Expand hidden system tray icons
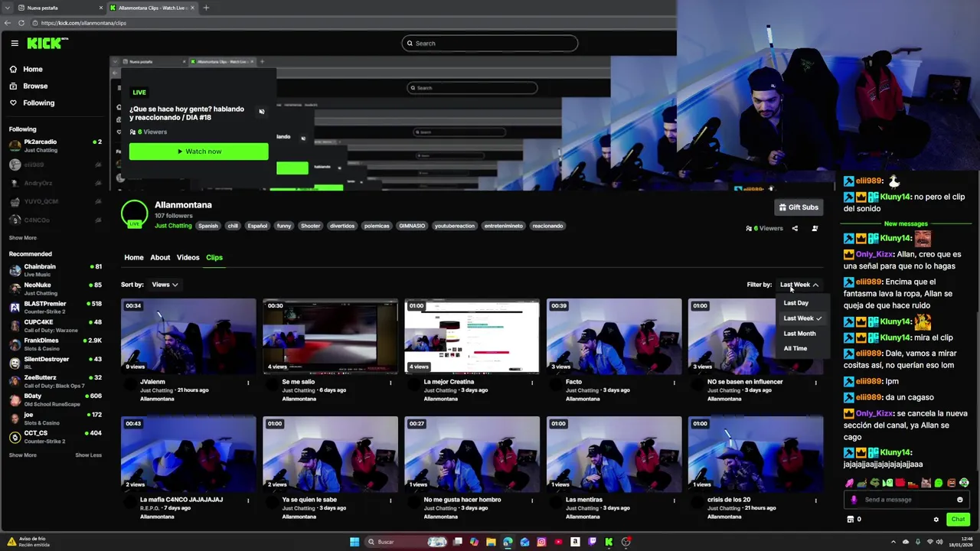The width and height of the screenshot is (980, 551). (893, 542)
